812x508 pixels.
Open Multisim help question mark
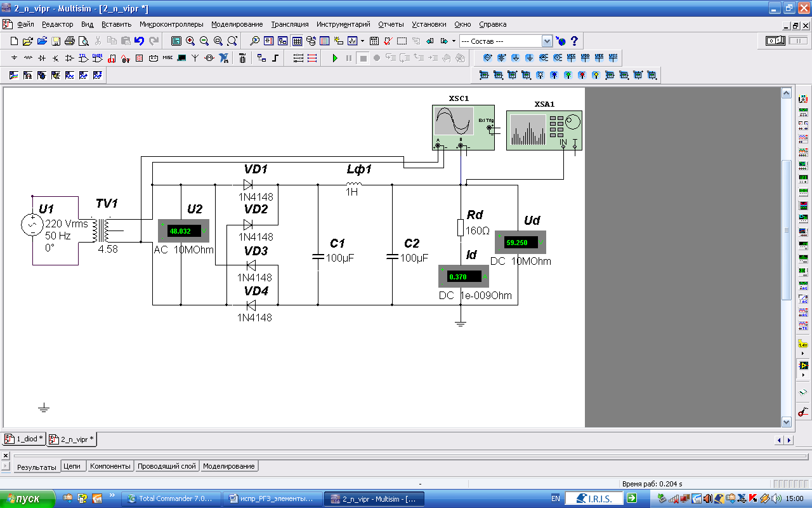pos(575,41)
